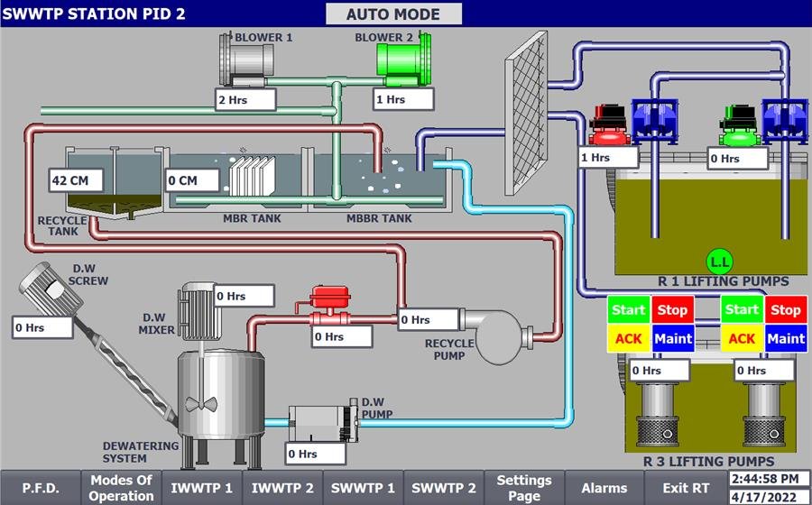Click Blower 2 '1 Hrs' runtime field
812x505 pixels.
(403, 99)
